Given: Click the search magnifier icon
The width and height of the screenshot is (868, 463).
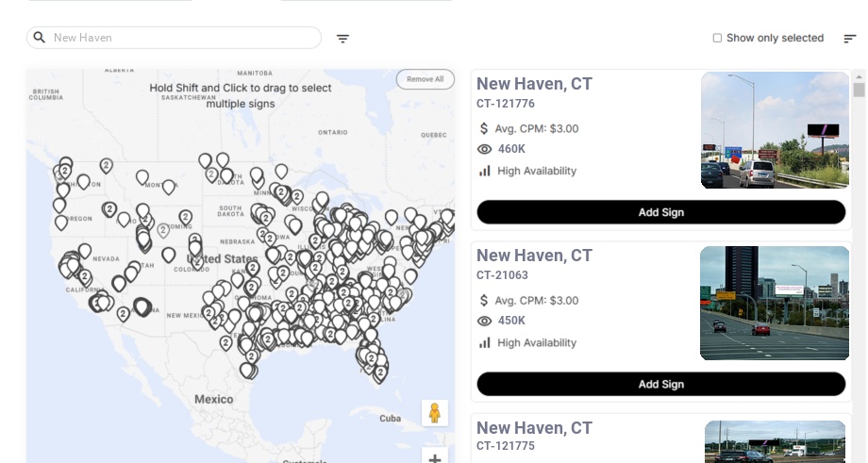Looking at the screenshot, I should [40, 38].
